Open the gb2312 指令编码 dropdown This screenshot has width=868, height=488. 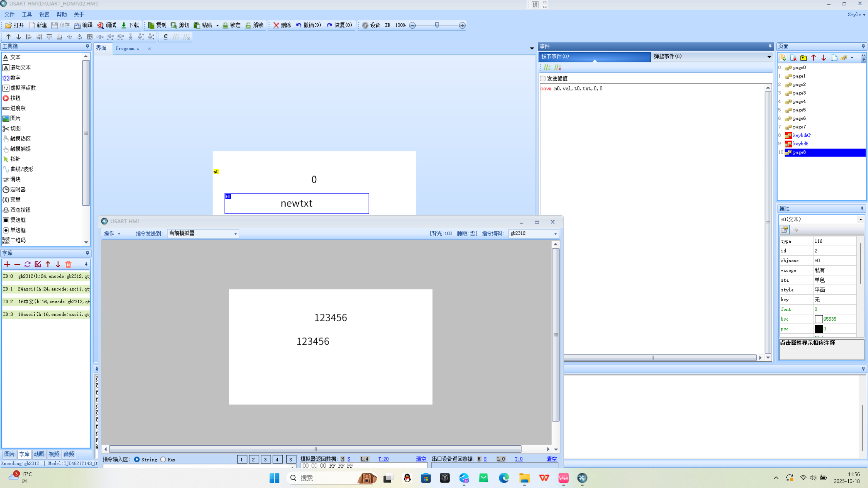point(555,233)
